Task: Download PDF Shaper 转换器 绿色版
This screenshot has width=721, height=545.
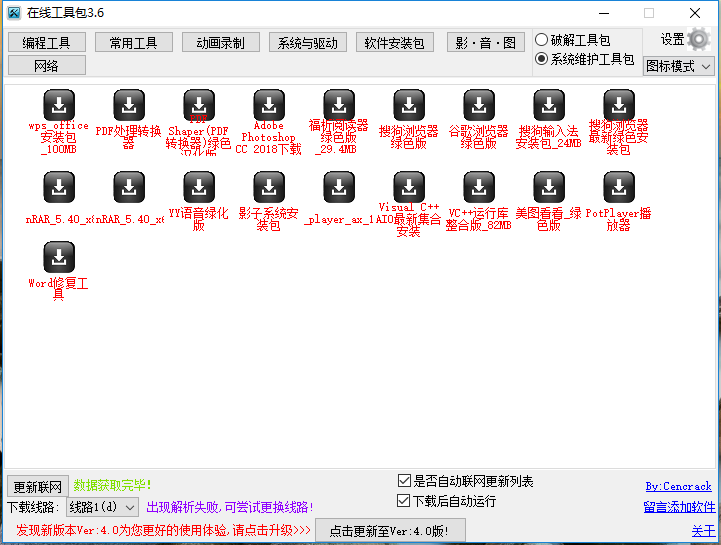Action: point(199,105)
